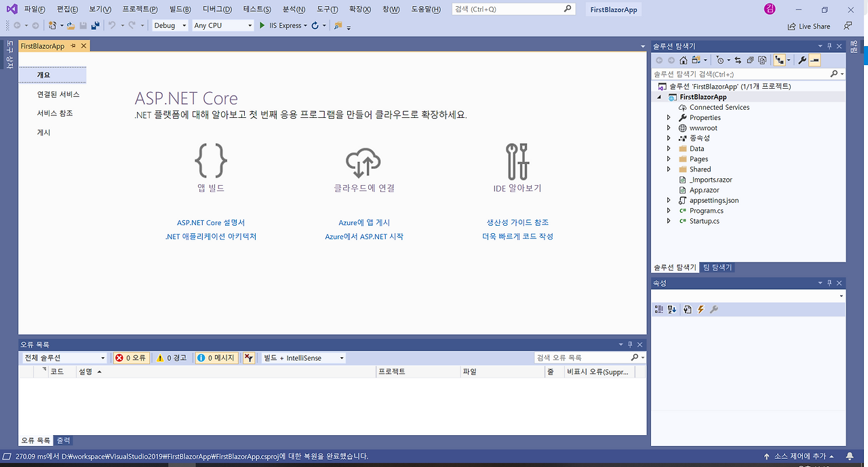The image size is (868, 467).
Task: Click the Save All toolbar icon
Action: 97,24
